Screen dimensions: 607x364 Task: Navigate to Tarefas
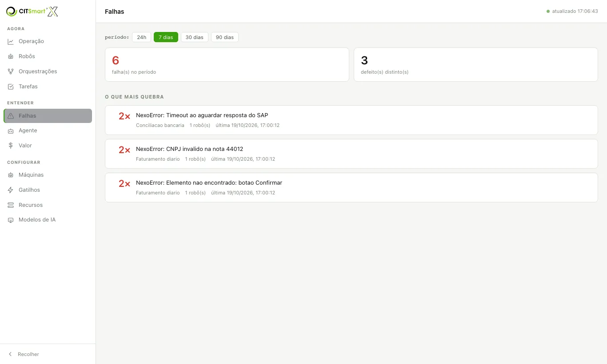click(48, 87)
